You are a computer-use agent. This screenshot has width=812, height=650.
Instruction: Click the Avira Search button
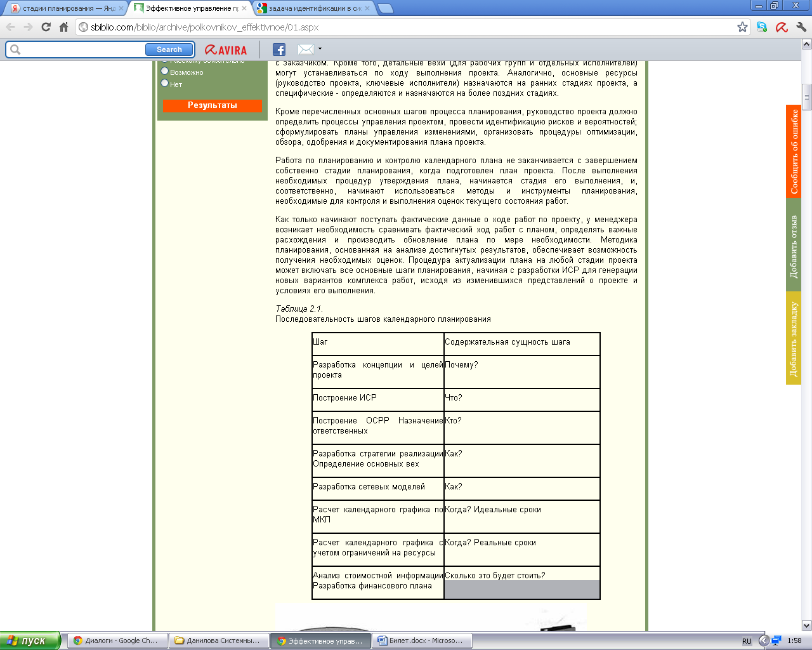click(x=169, y=50)
